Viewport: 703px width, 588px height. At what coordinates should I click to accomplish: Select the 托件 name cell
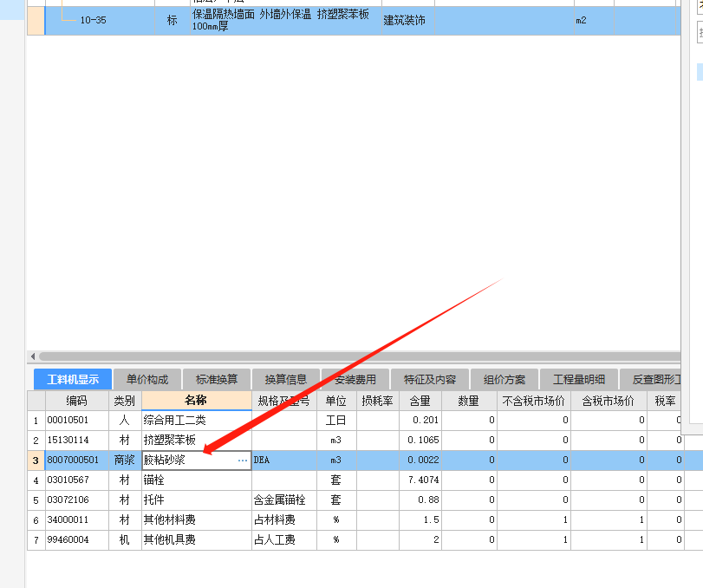[197, 500]
